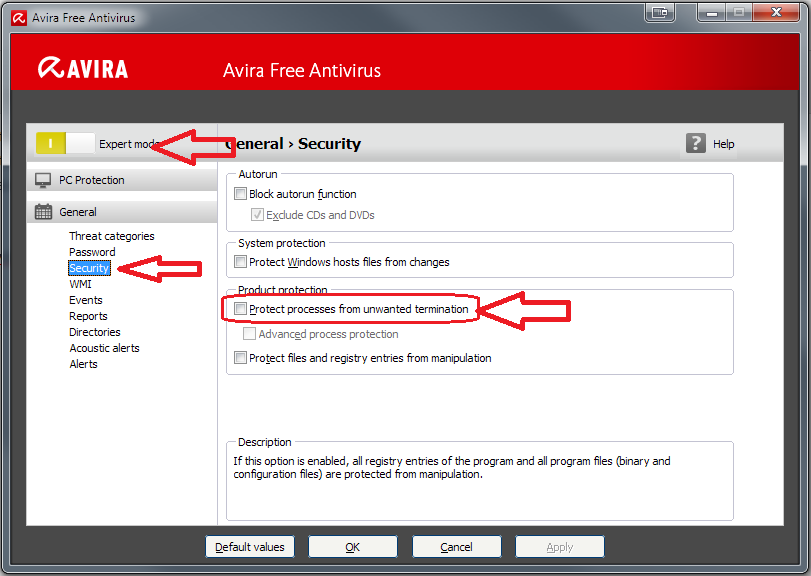Screen dimensions: 811x576
Task: Click the Avira Free Antivirus banner title
Action: click(302, 70)
